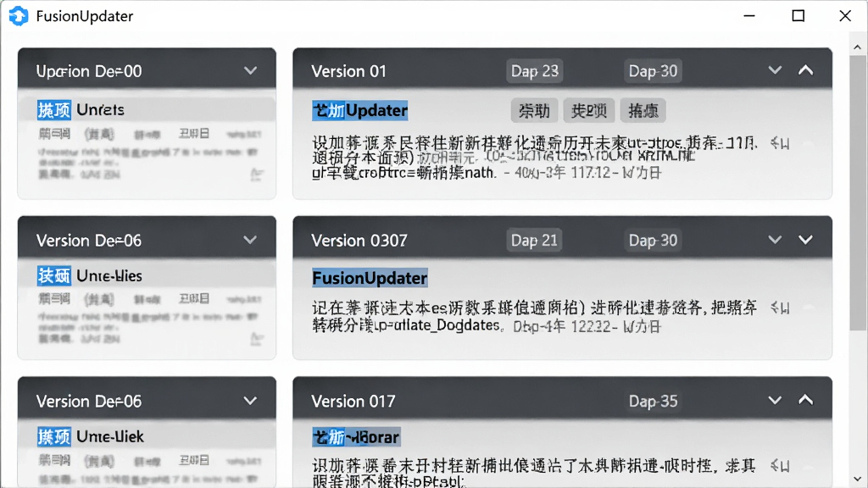868x488 pixels.
Task: Click the right down chevron in Version 0307 header
Action: pyautogui.click(x=806, y=240)
